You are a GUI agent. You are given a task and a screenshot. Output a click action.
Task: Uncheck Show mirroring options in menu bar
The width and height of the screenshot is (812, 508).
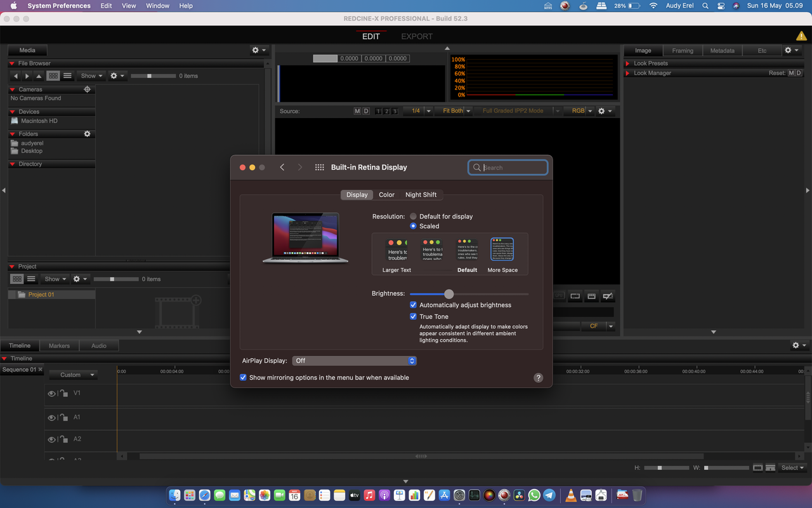pos(243,378)
